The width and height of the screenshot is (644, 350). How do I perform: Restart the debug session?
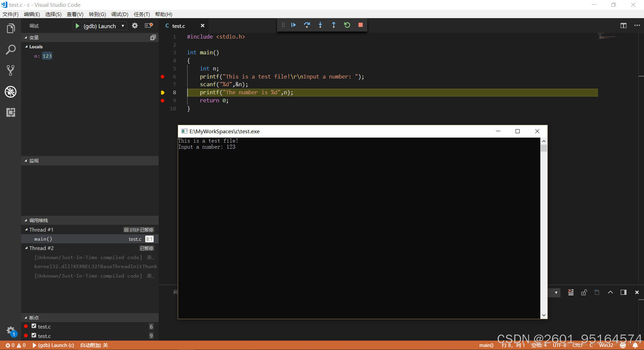[x=347, y=25]
